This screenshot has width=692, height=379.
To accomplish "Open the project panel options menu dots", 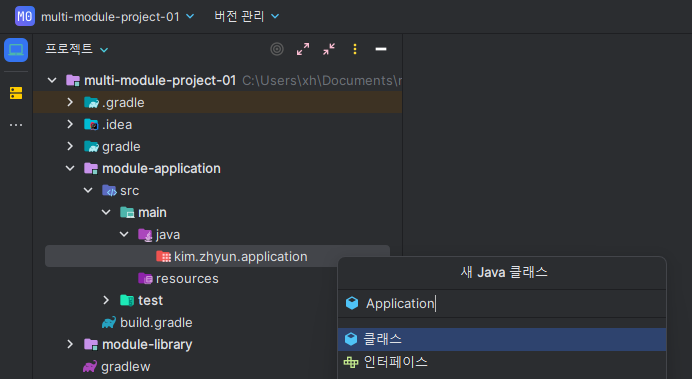I will (x=355, y=49).
